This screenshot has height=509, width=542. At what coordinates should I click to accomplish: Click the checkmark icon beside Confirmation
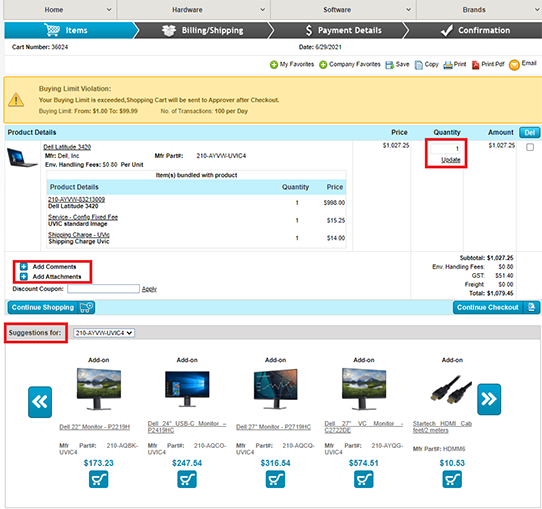[447, 30]
